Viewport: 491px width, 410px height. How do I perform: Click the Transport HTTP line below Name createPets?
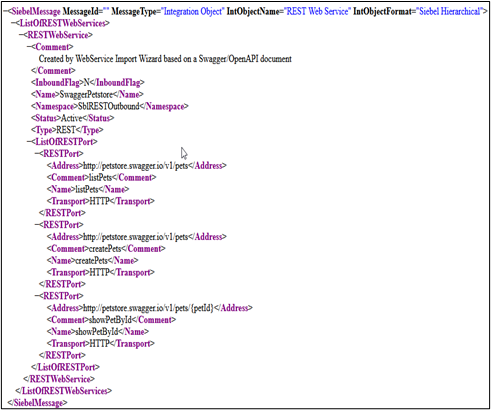coord(101,272)
